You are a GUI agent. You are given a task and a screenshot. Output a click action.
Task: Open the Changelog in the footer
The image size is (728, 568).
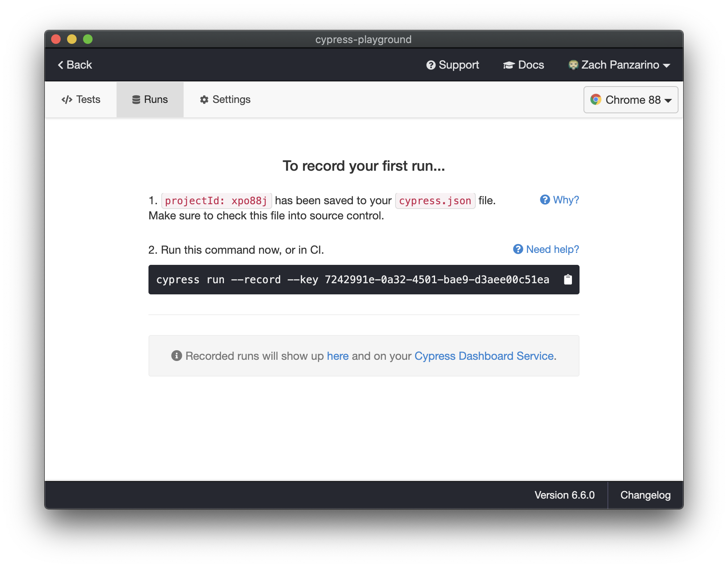click(x=645, y=495)
